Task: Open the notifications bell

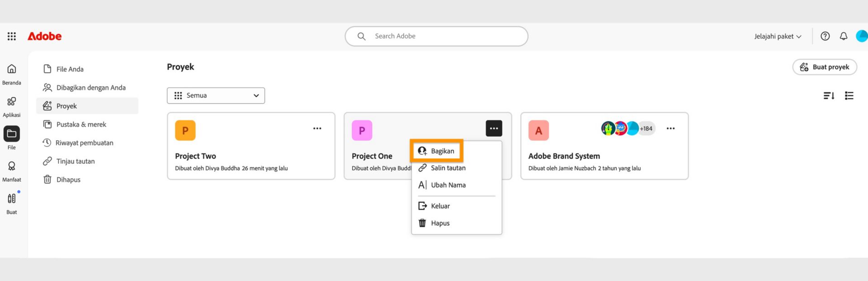Action: point(843,36)
